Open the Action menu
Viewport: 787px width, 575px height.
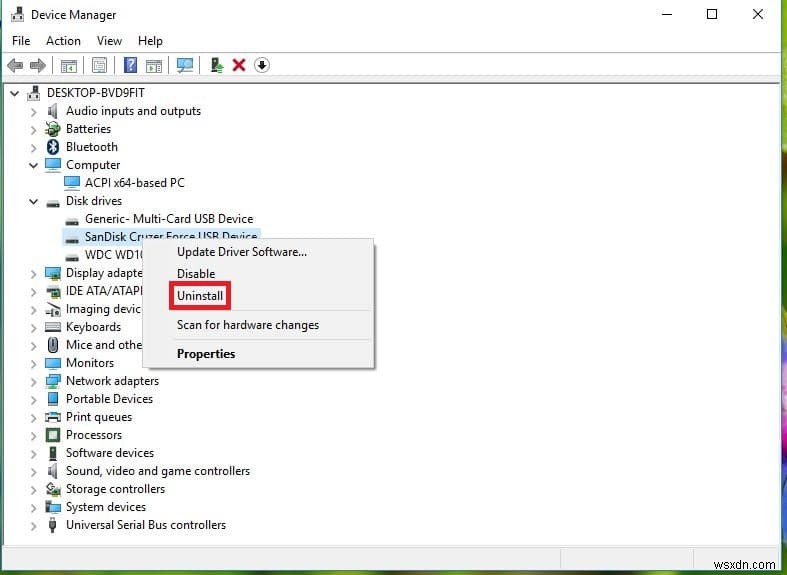(63, 41)
